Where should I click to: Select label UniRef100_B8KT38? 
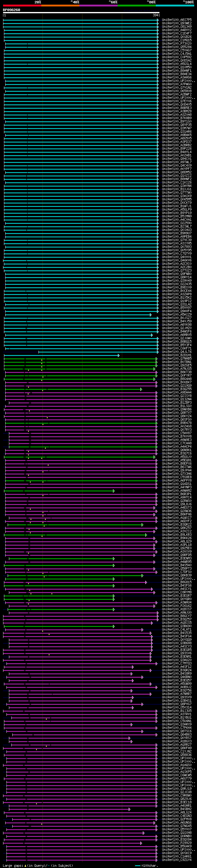177,372
